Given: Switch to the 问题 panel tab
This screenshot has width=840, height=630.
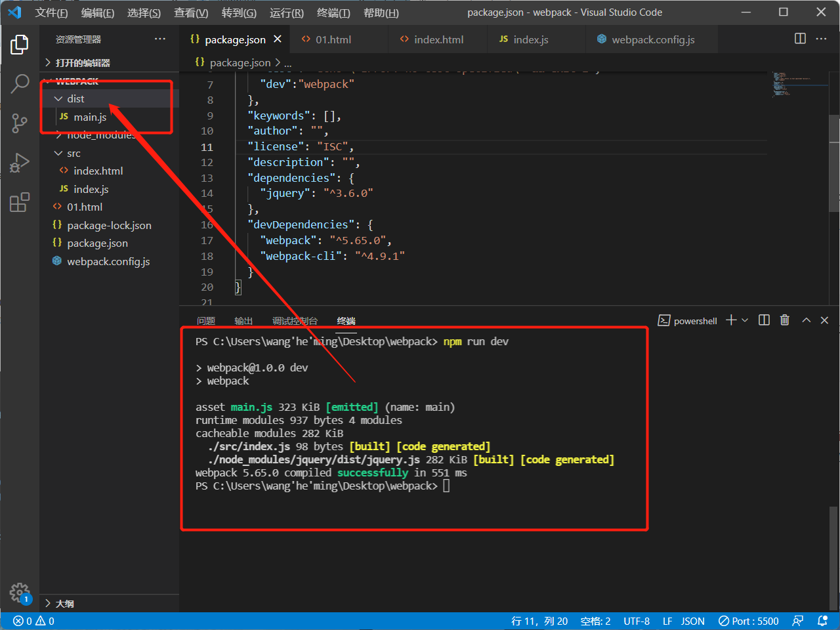Looking at the screenshot, I should click(206, 321).
